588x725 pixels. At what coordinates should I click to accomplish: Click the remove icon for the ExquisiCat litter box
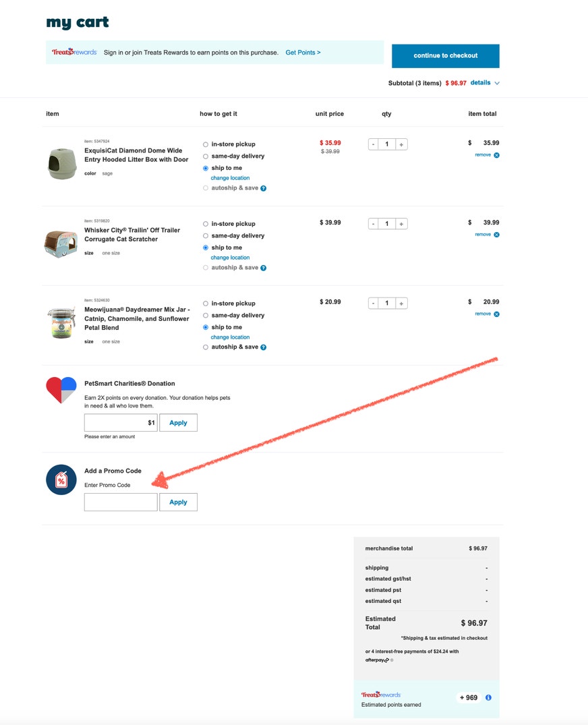[496, 155]
